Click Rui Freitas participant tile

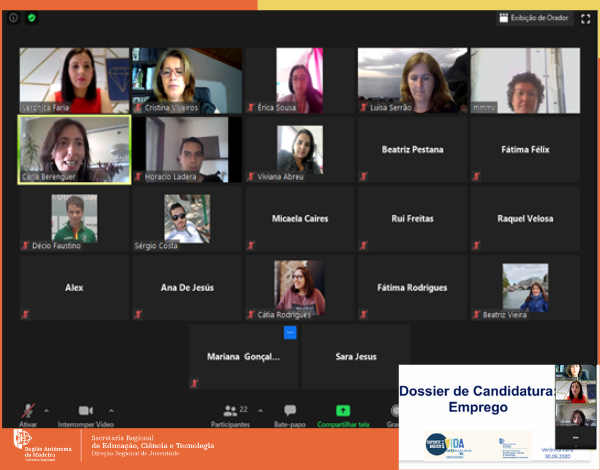tap(412, 218)
